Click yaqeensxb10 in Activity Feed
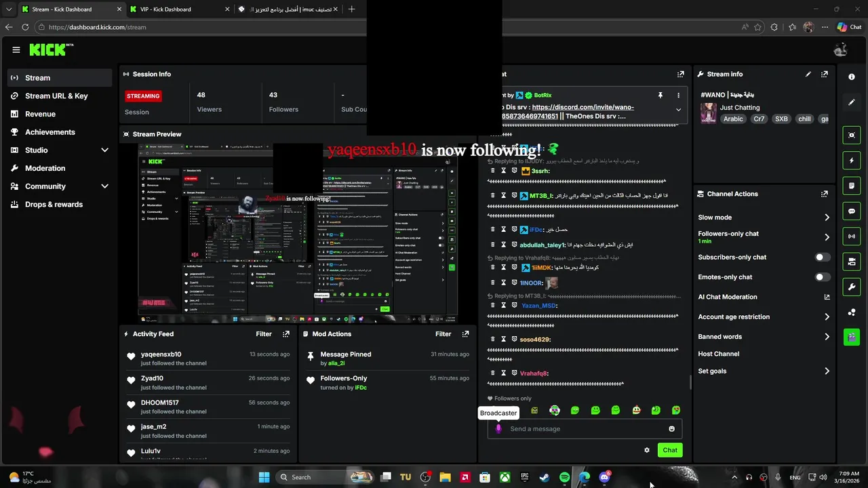868x488 pixels. [161, 354]
